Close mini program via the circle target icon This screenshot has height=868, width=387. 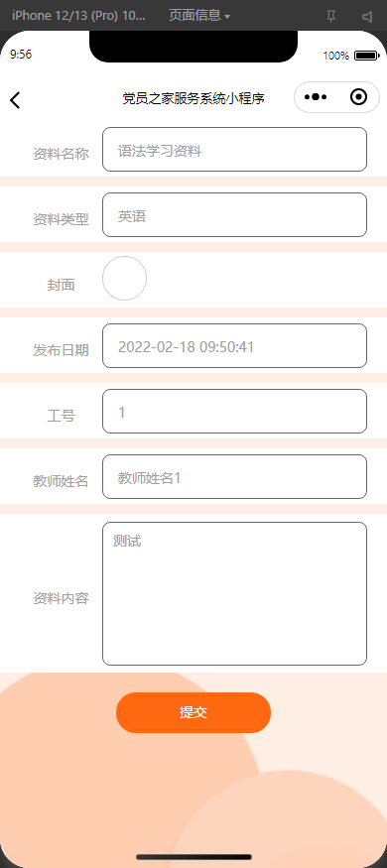tap(359, 97)
